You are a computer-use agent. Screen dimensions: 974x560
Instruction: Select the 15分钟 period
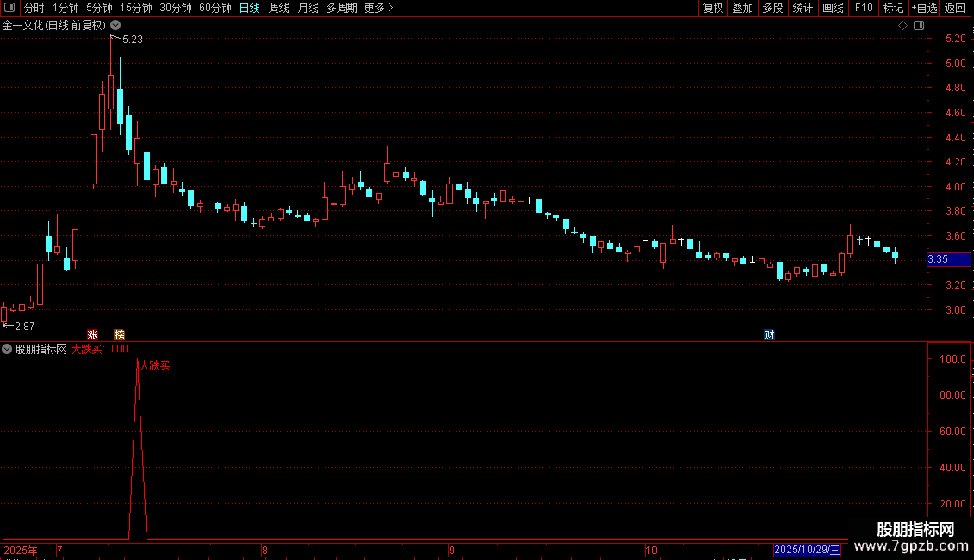coord(135,8)
